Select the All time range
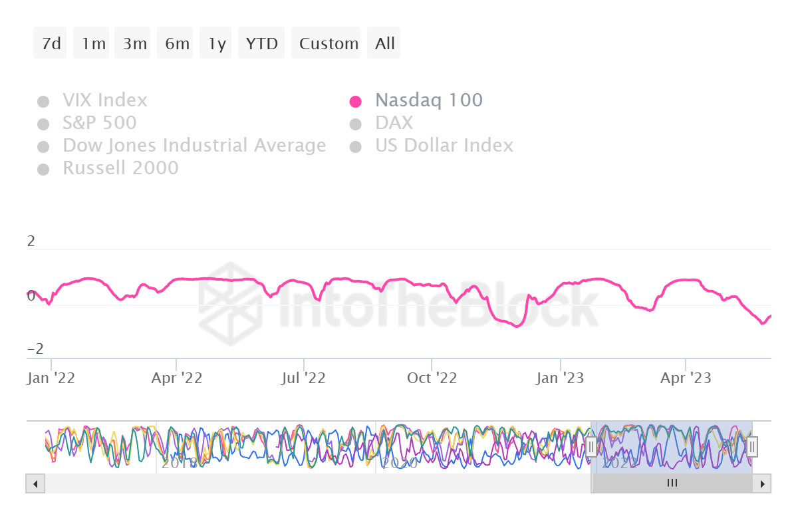The image size is (798, 532). pos(384,43)
